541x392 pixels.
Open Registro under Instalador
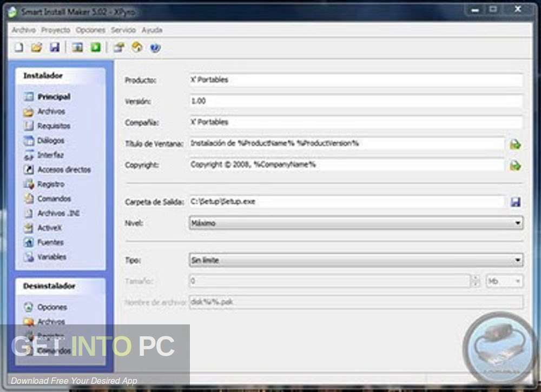click(44, 184)
